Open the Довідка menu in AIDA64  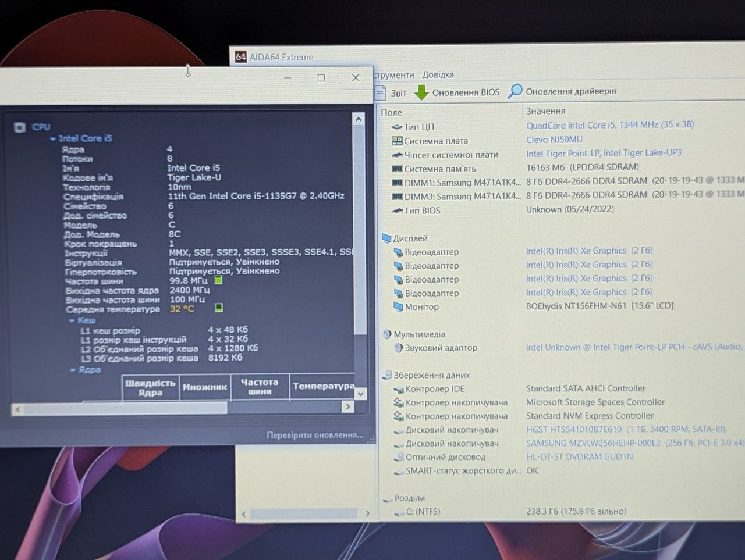click(x=438, y=74)
